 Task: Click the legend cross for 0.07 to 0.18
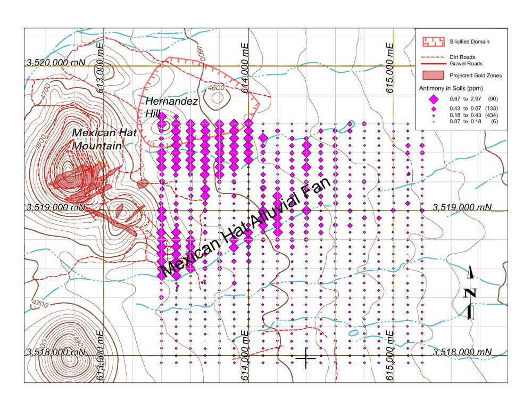click(433, 122)
